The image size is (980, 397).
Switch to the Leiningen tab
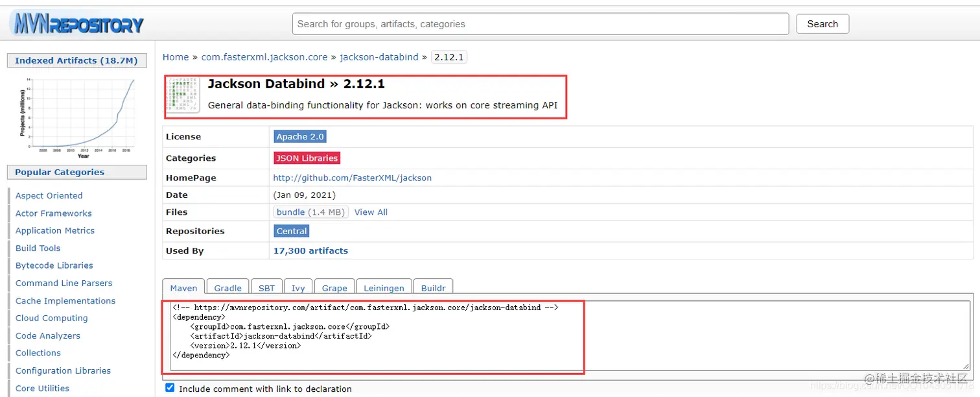[384, 288]
